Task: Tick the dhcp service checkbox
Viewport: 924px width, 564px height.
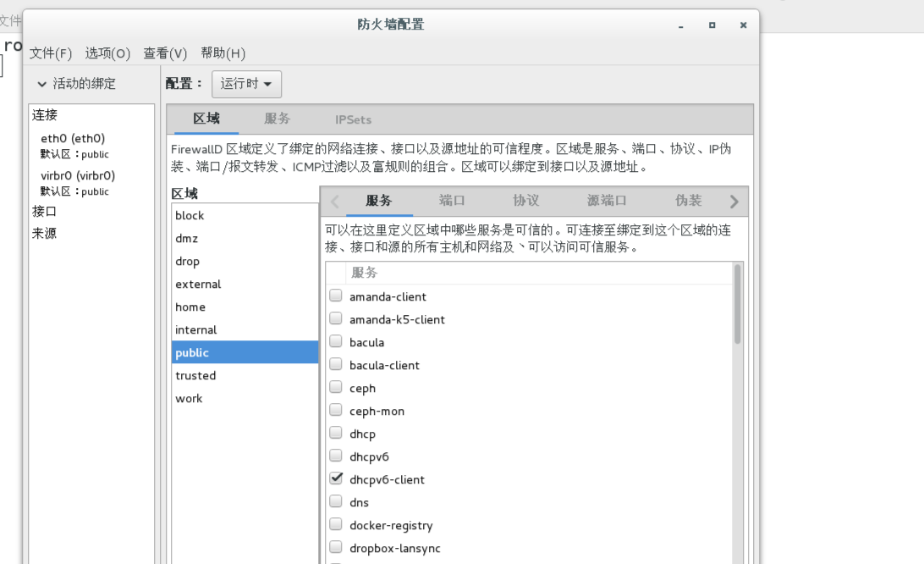Action: (336, 433)
